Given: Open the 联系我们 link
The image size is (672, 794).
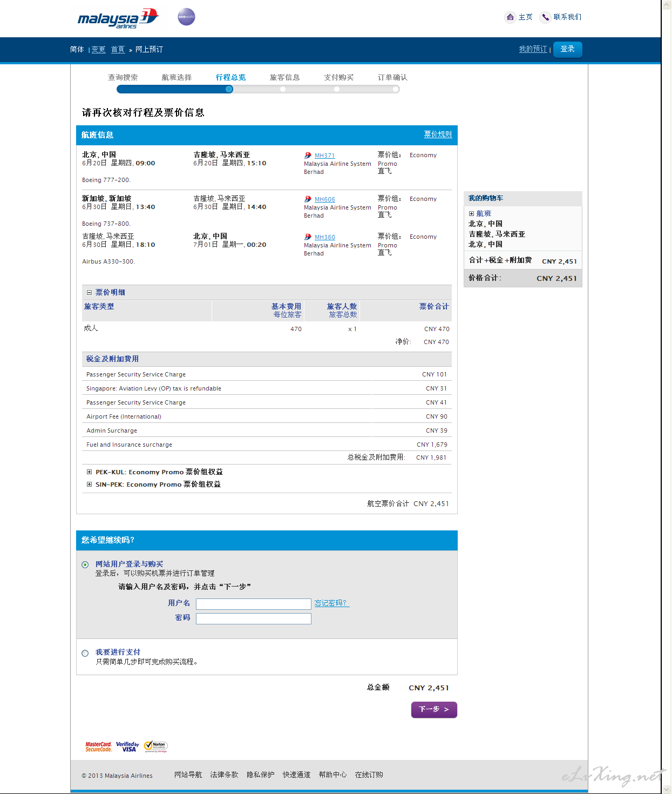Looking at the screenshot, I should tap(567, 17).
